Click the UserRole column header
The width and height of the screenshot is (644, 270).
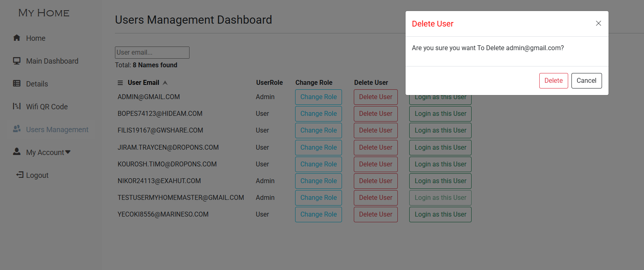[x=269, y=83]
